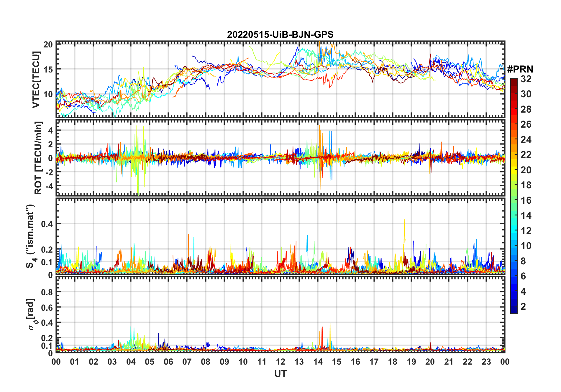Screen dimensions: 561x392
Task: Click colorbar tick label 12
Action: [x=526, y=231]
